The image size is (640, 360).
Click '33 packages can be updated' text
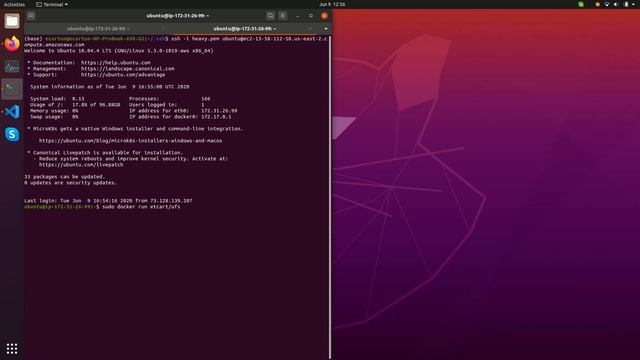coord(64,177)
